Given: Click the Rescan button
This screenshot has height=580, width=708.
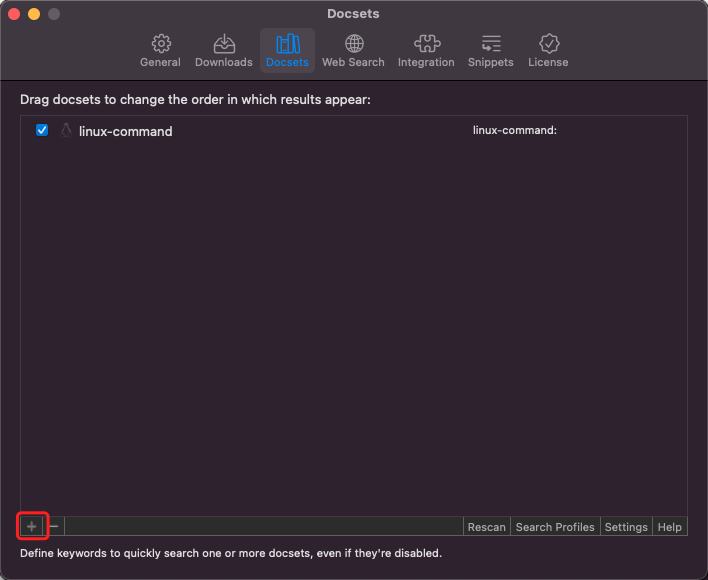Looking at the screenshot, I should tap(487, 527).
